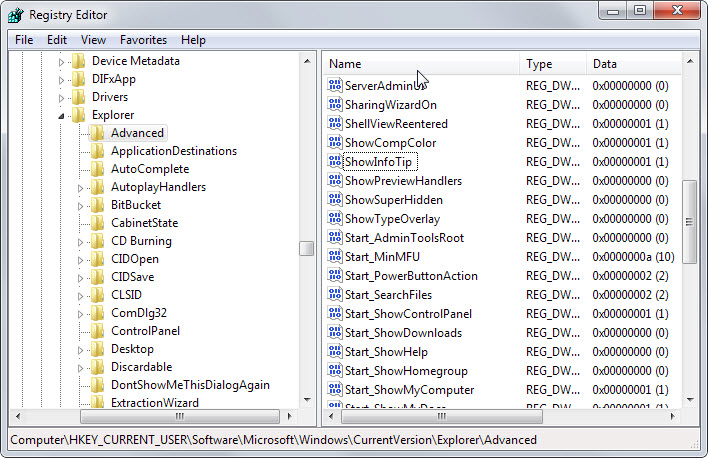708x458 pixels.
Task: Click the values pane vertical scrollbar thumb
Action: tap(689, 222)
